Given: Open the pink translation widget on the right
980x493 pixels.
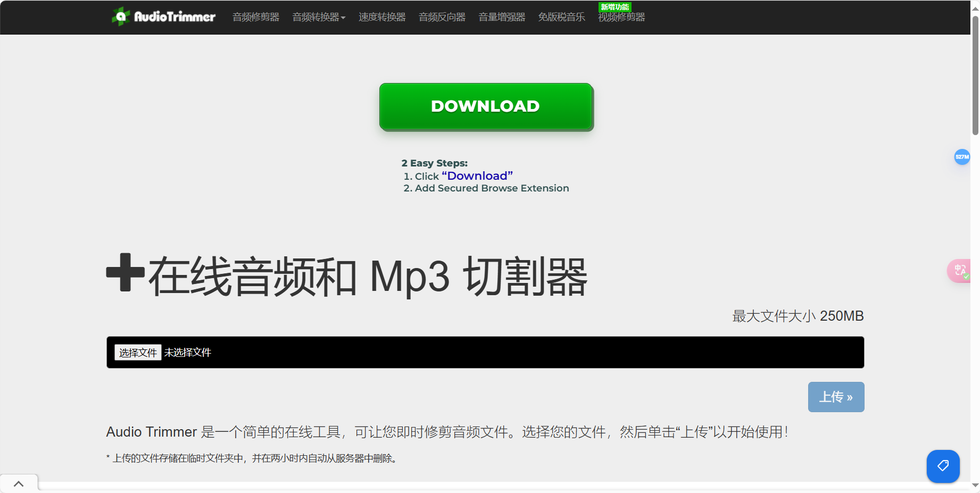Looking at the screenshot, I should pos(960,271).
